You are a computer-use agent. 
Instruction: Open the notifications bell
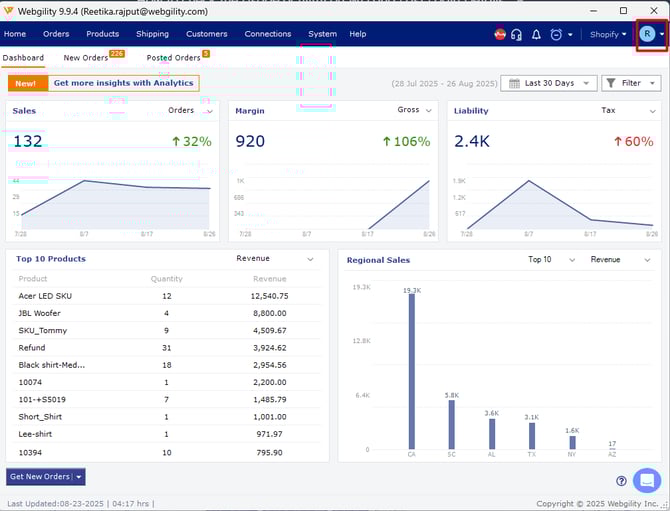(535, 34)
